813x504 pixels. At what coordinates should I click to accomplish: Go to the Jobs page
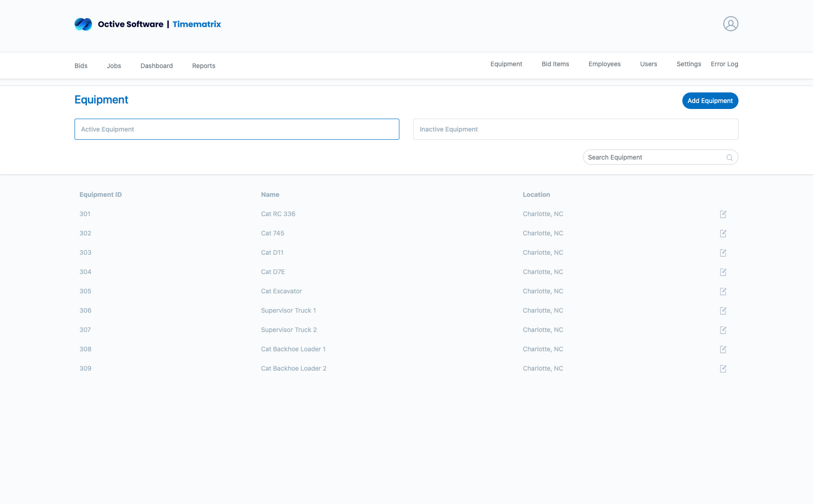pos(114,66)
